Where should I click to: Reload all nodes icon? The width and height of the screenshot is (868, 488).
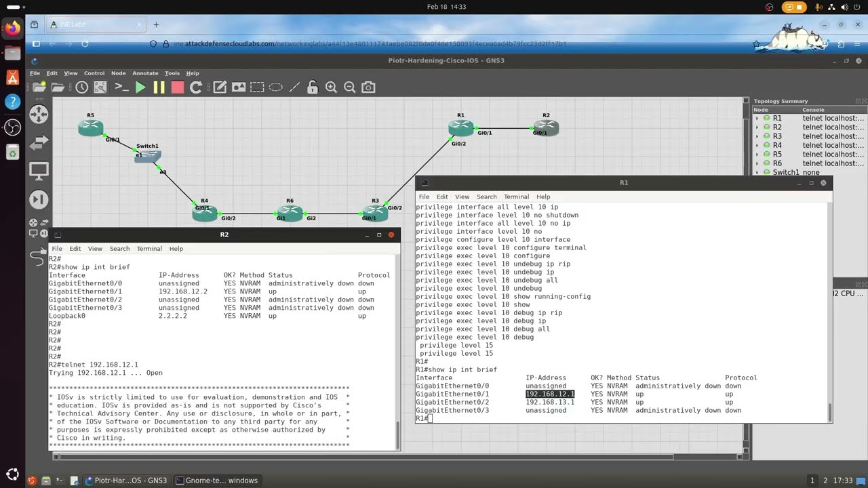coord(196,87)
